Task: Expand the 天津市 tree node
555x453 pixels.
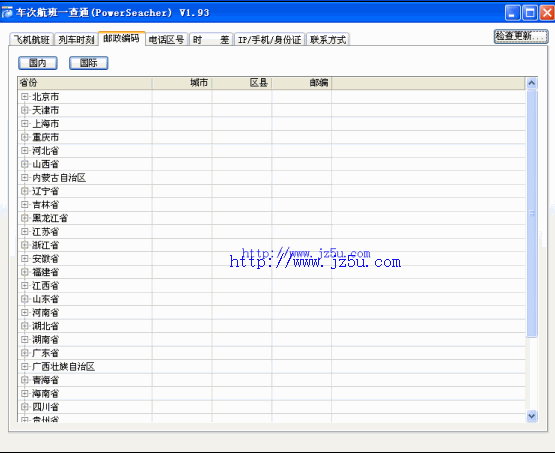Action: click(24, 110)
